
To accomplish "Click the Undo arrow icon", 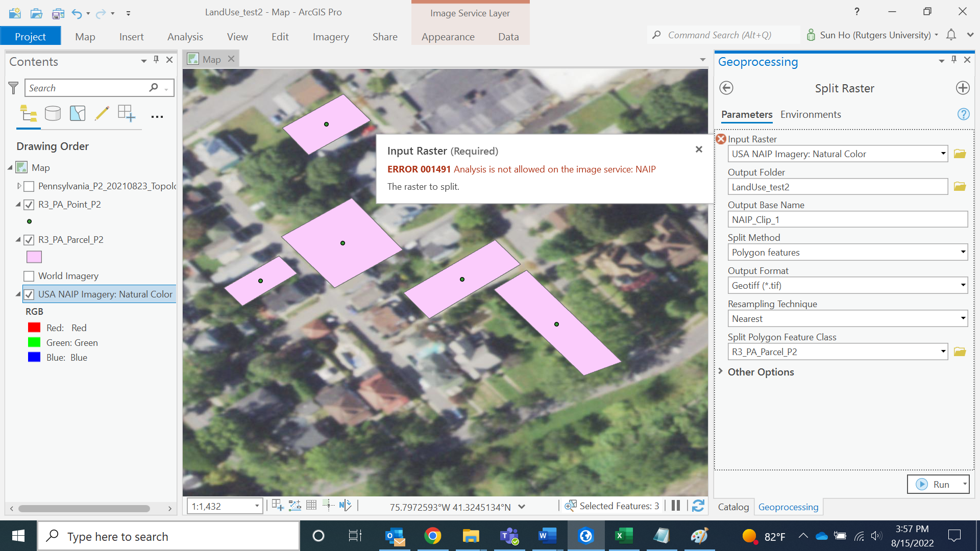I will [77, 13].
